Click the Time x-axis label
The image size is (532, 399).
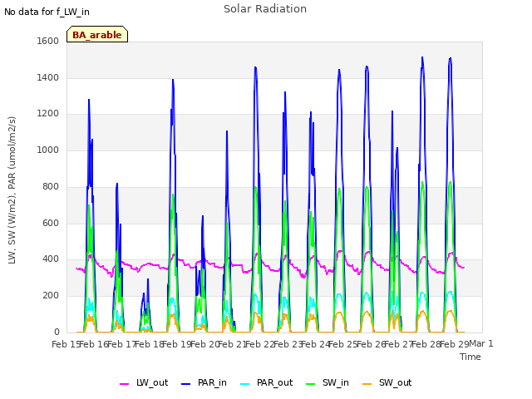click(470, 357)
